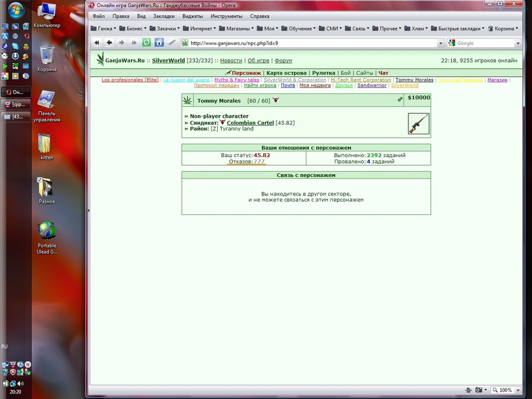Open the Найти игрока link
Image resolution: width=532 pixels, height=399 pixels.
tap(260, 85)
